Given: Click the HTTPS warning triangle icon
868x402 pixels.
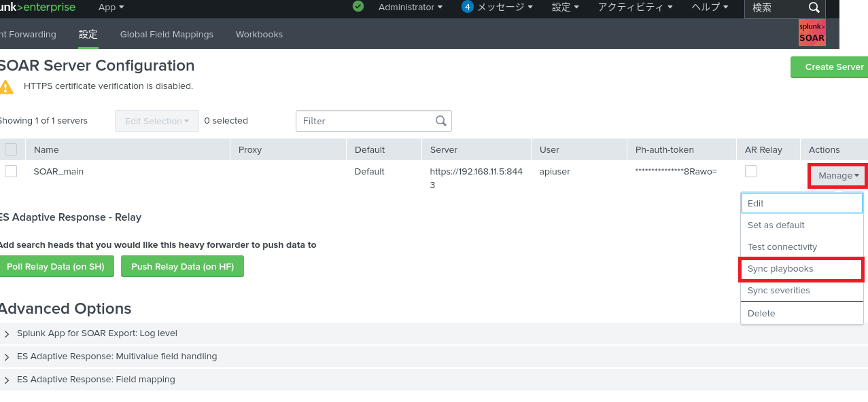Looking at the screenshot, I should 6,87.
